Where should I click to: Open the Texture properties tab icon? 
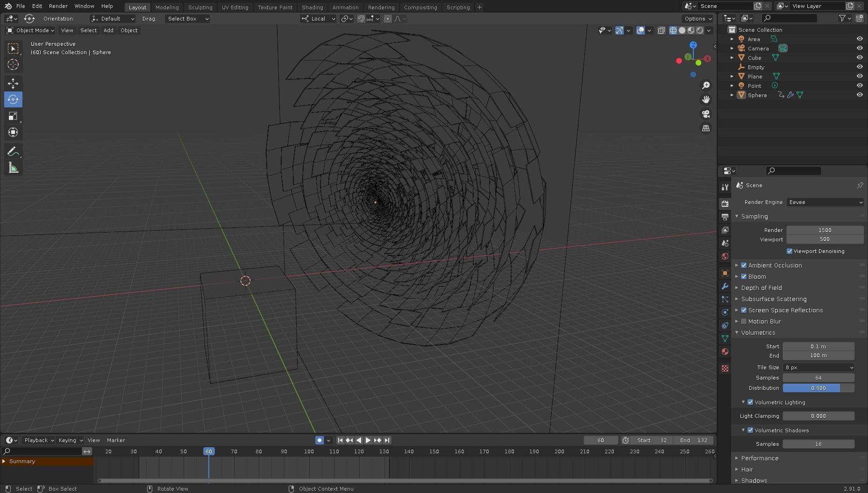coord(725,368)
